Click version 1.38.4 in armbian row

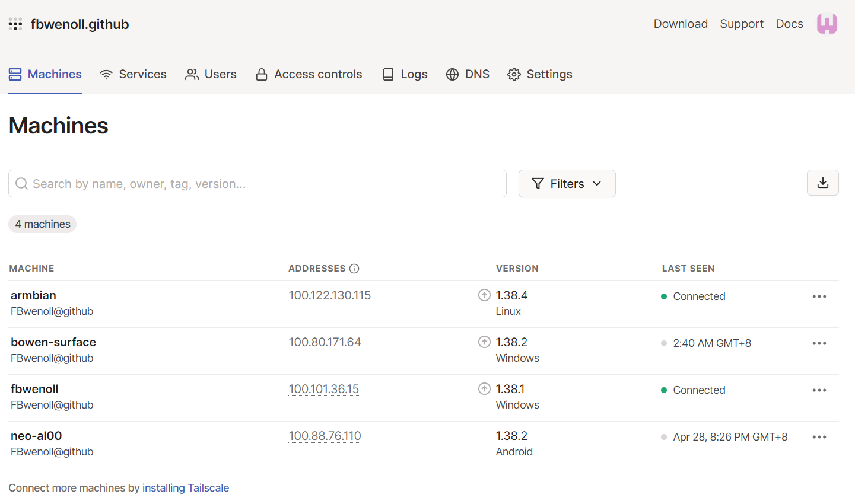pos(511,295)
